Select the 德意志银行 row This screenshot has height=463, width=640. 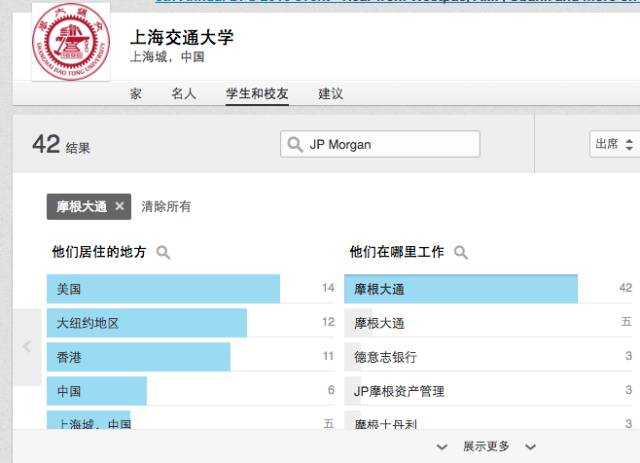[x=488, y=357]
